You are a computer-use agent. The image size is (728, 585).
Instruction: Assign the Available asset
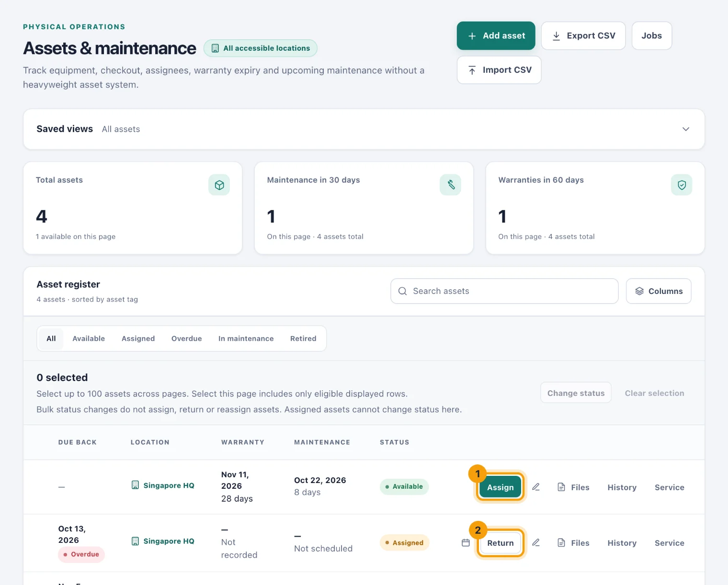[500, 487]
